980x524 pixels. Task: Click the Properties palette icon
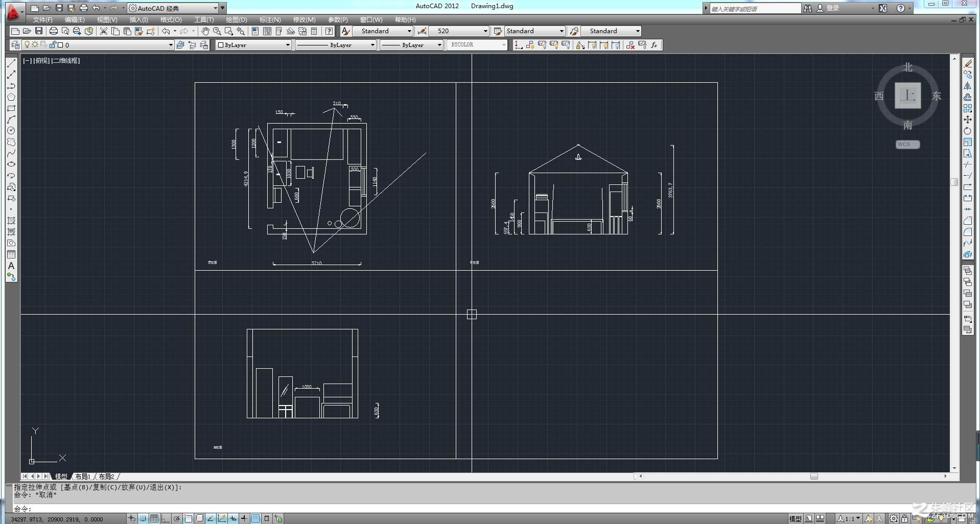pyautogui.click(x=255, y=31)
